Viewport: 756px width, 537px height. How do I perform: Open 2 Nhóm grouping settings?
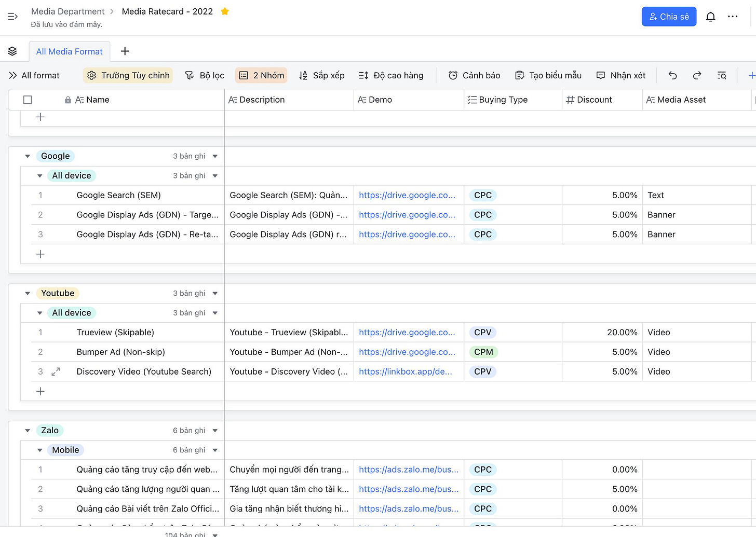click(261, 75)
